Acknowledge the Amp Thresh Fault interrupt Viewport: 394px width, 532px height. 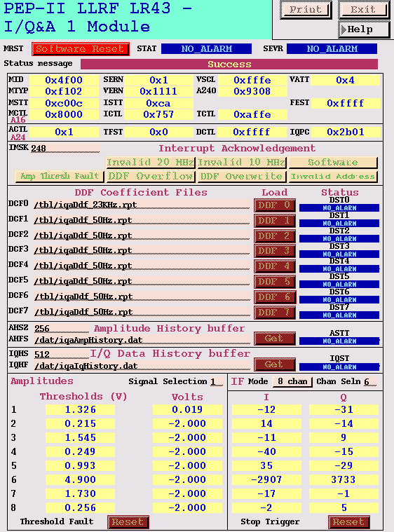[60, 177]
